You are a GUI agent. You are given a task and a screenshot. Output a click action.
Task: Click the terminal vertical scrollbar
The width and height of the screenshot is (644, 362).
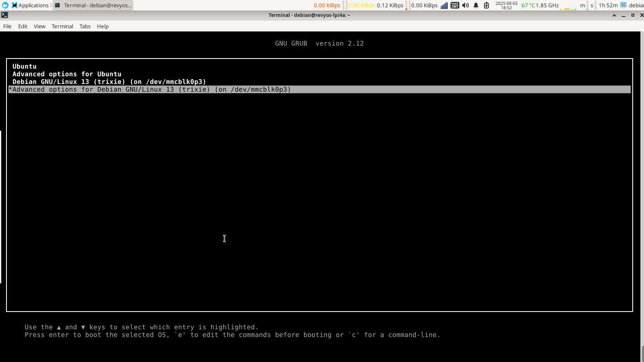(642, 197)
